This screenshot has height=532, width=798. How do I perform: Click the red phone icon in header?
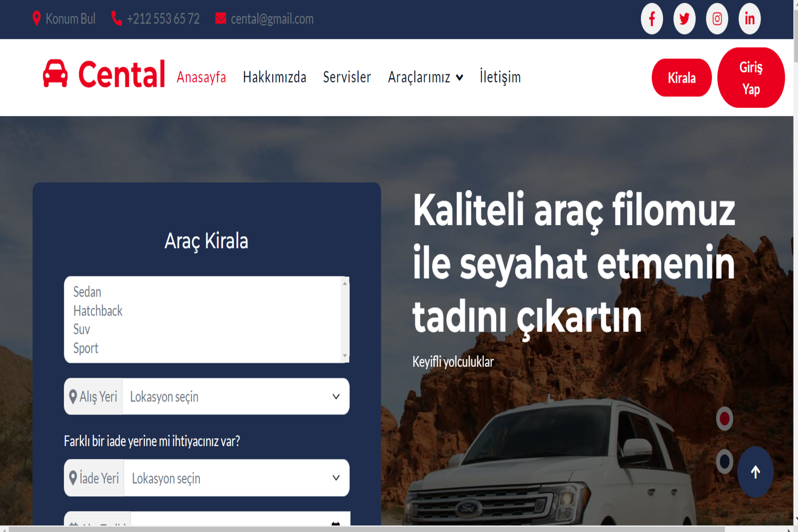[x=116, y=18]
